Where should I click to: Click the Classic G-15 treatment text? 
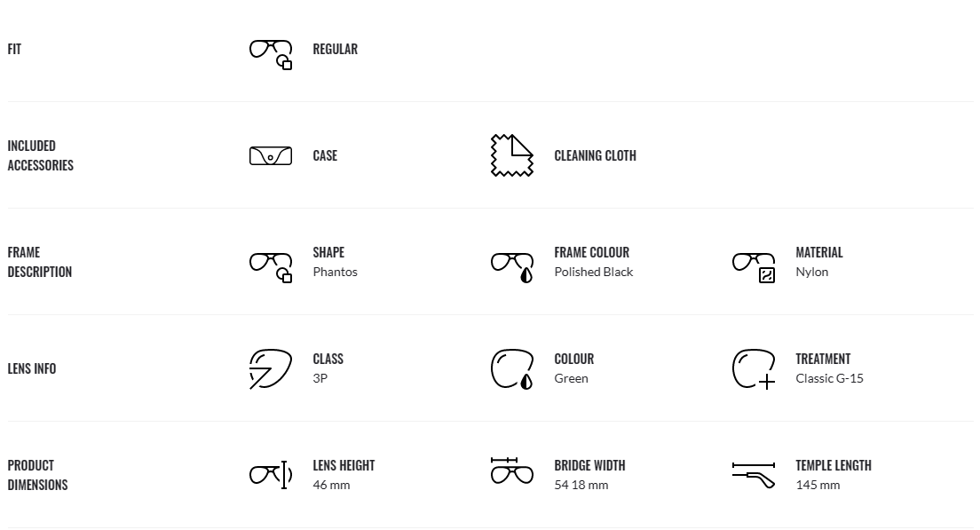(x=829, y=378)
